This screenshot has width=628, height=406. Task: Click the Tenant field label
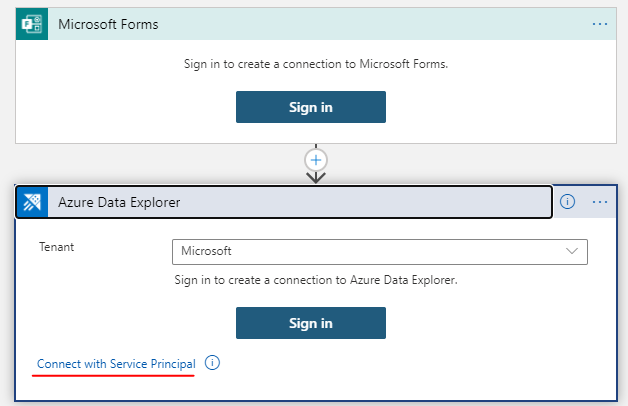point(56,245)
